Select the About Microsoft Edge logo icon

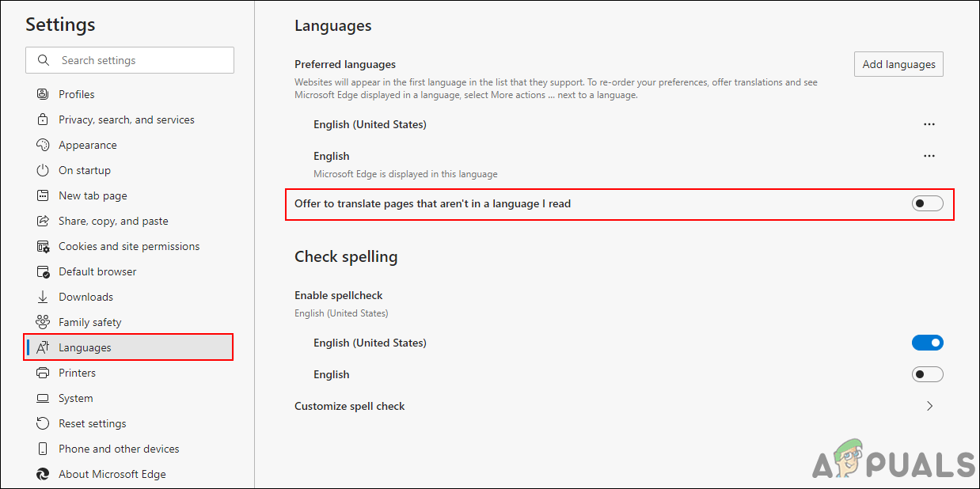[x=43, y=473]
